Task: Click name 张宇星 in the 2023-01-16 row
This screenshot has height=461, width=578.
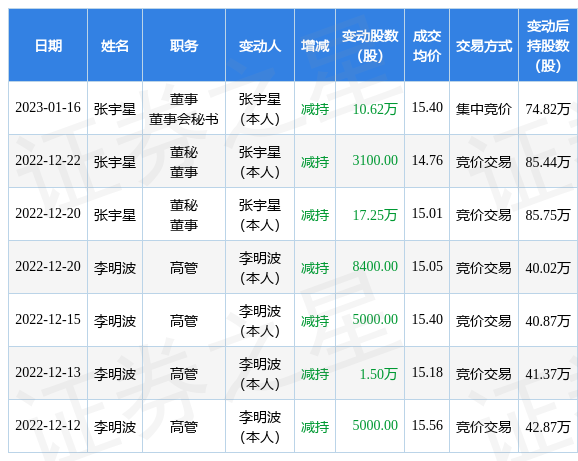Action: click(x=115, y=109)
